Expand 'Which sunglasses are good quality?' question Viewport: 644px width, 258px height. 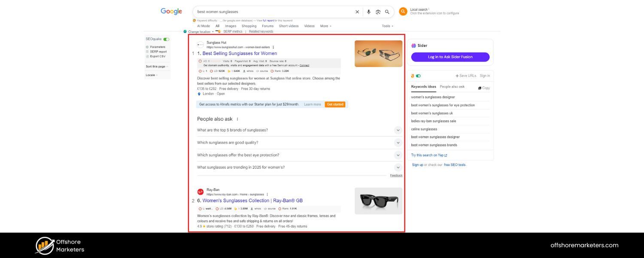tap(398, 142)
